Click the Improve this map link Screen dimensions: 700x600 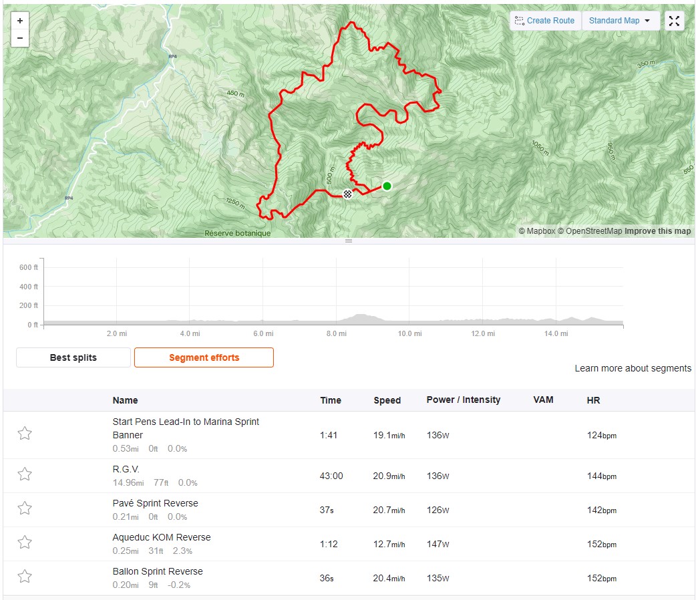(x=657, y=231)
